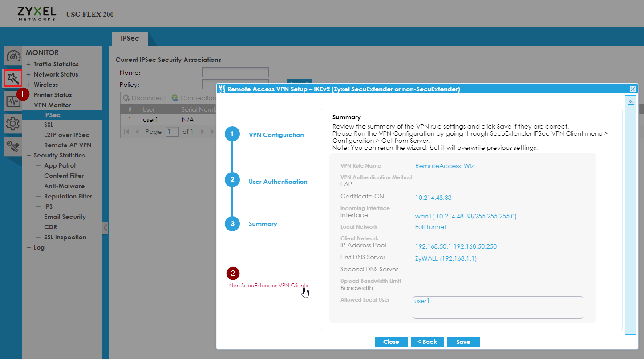Open the Non SecuExtender VPN Clients link
Image resolution: width=644 pixels, height=359 pixels.
pyautogui.click(x=268, y=285)
